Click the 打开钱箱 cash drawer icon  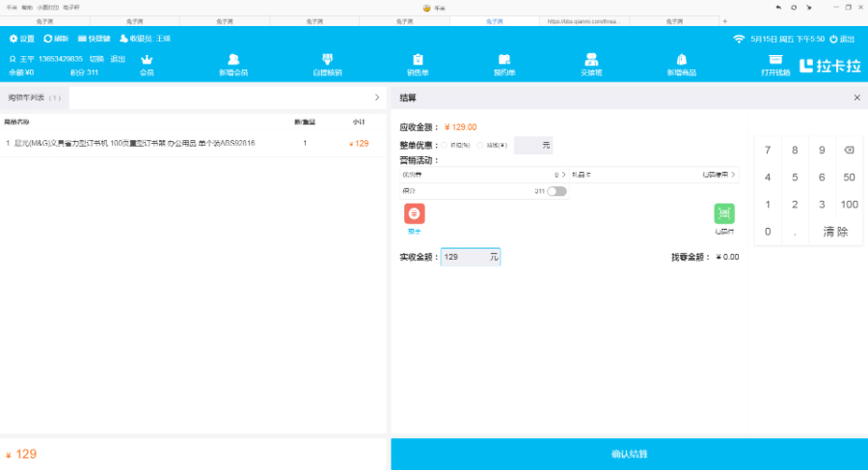tap(775, 60)
